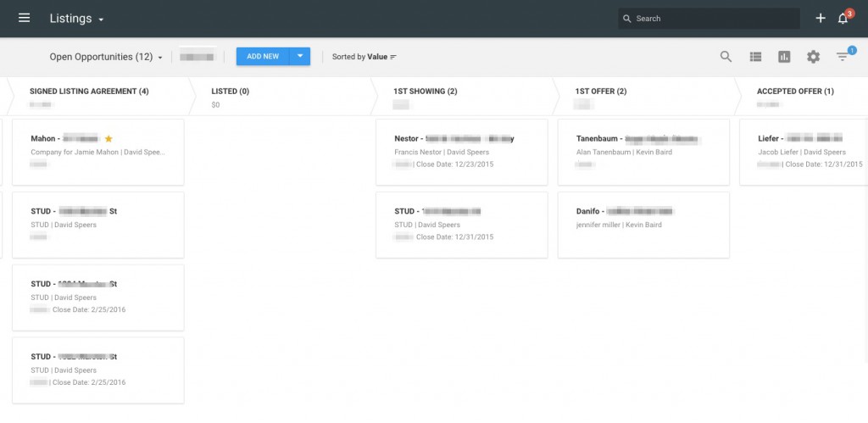
Task: Open the Danifo opportunity card
Action: (643, 225)
